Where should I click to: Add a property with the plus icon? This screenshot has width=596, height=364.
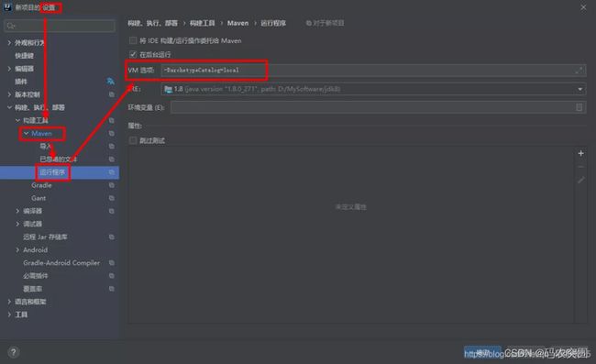coord(580,153)
